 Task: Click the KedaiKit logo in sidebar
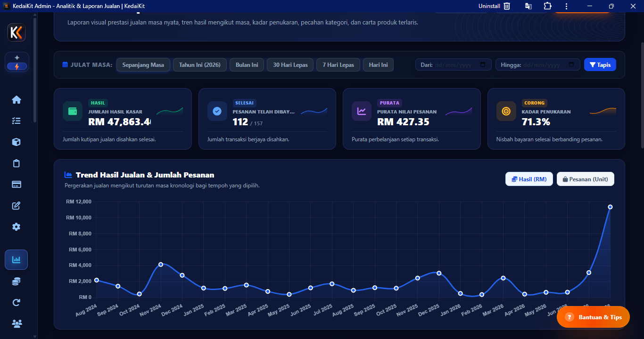pos(17,32)
